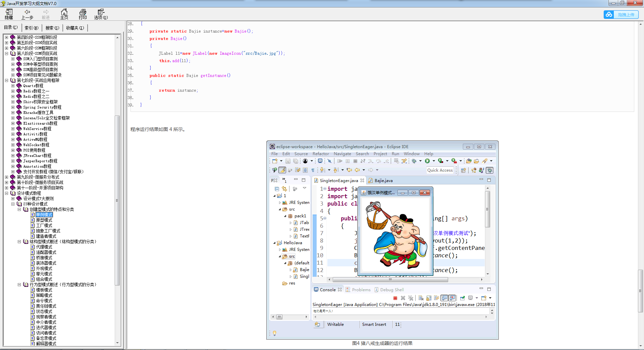Screen dimensions: 644x350
Task: Expand the Shiro权限安全框架 node
Action: 13,102
